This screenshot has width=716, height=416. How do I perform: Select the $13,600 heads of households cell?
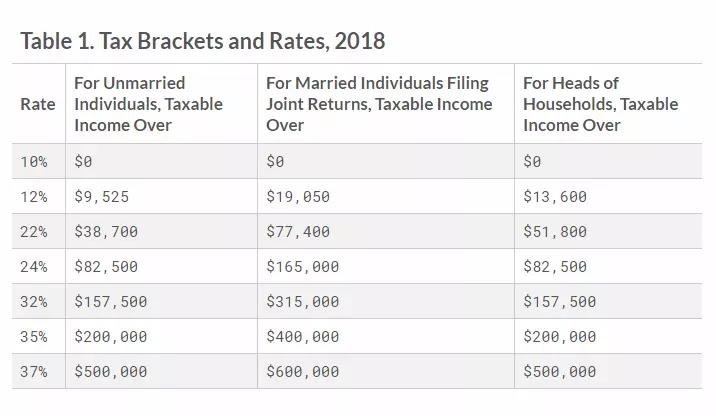(x=555, y=197)
